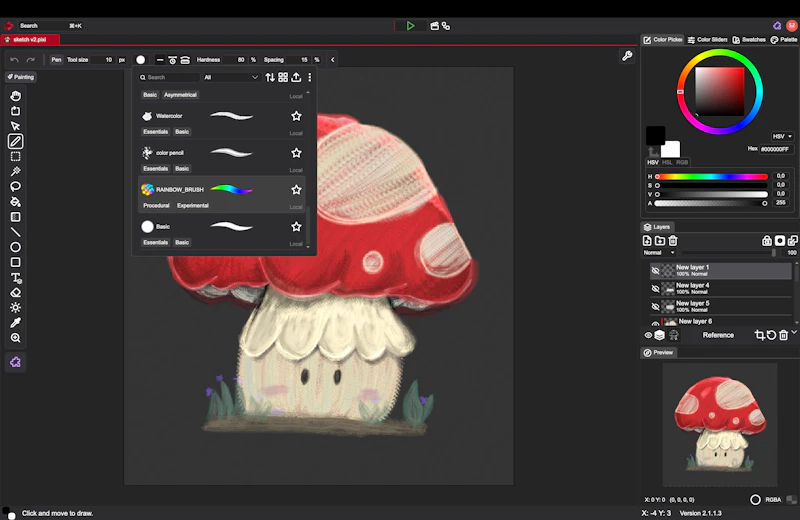
Task: Show New layer 5 via eye icon
Action: pos(656,307)
